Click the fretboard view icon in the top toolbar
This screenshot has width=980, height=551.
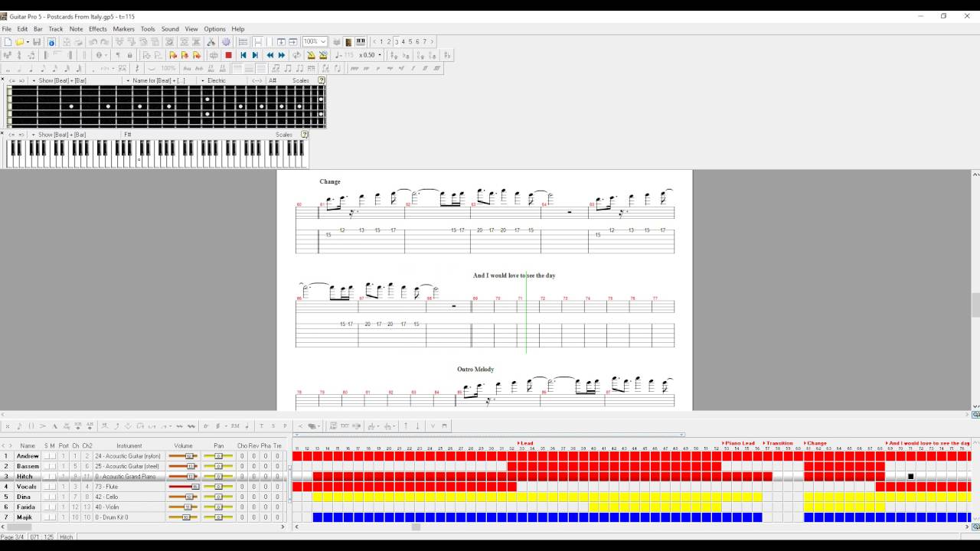348,42
